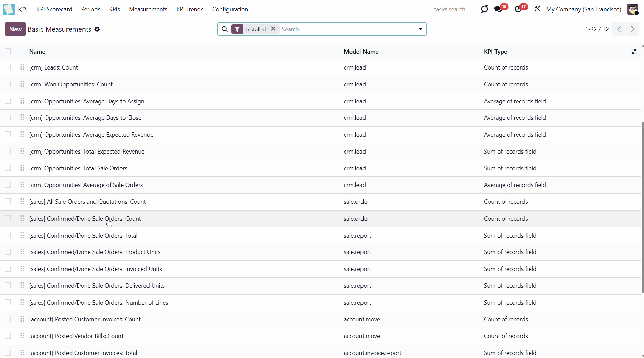Click the magnifying glass search icon
Screen dimensions: 644x358
[x=225, y=29]
